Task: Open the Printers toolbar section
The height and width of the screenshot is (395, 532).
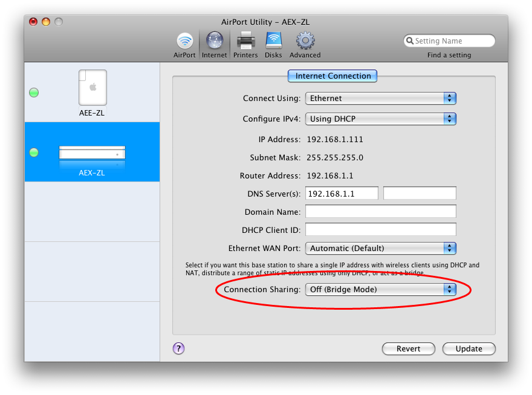Action: [245, 45]
